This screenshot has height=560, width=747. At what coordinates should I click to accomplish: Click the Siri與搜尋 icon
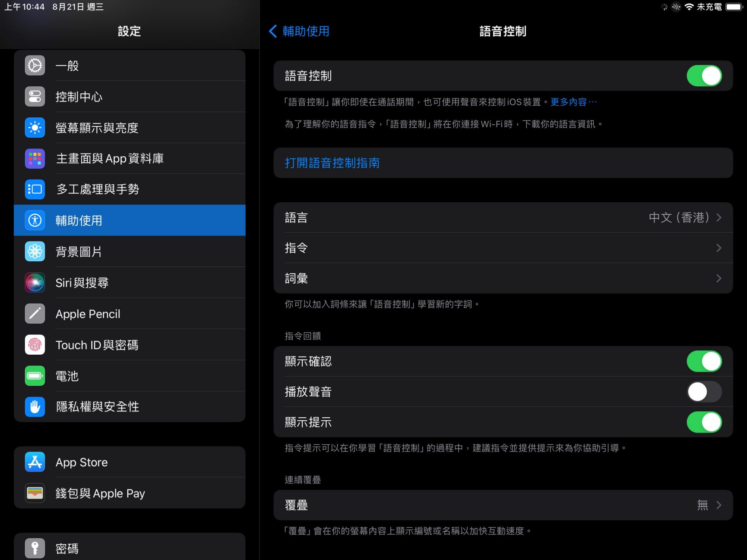35,283
